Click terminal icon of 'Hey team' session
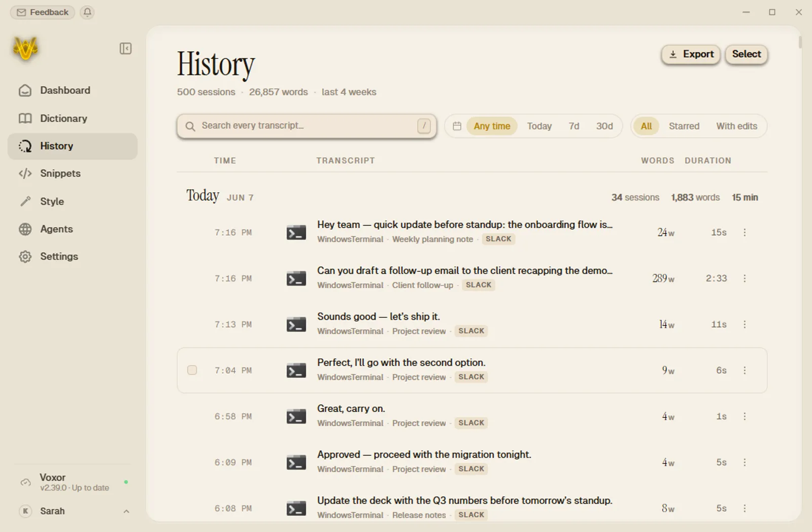Image resolution: width=812 pixels, height=532 pixels. tap(296, 233)
